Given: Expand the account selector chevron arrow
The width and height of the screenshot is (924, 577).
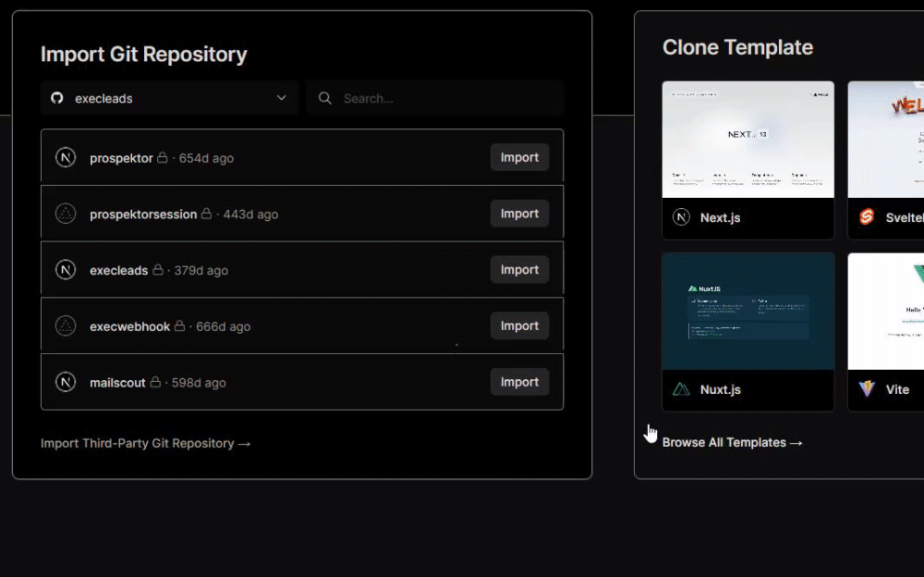Looking at the screenshot, I should [282, 98].
